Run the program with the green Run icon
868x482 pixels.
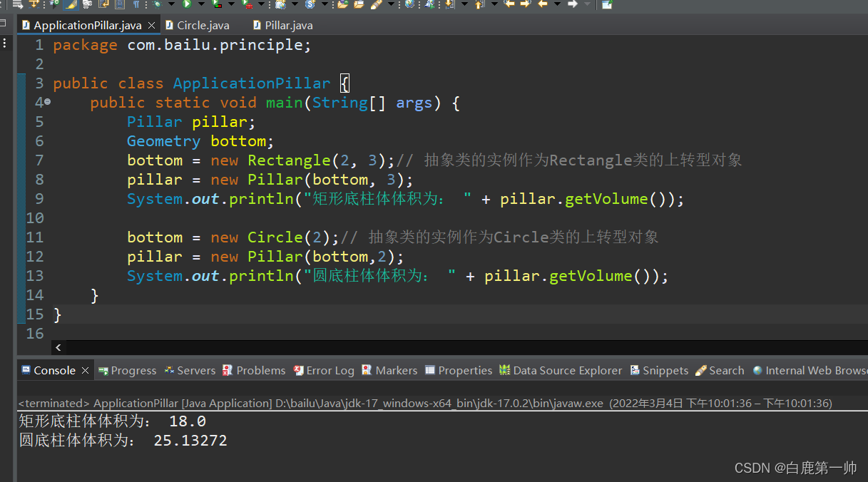[x=187, y=4]
